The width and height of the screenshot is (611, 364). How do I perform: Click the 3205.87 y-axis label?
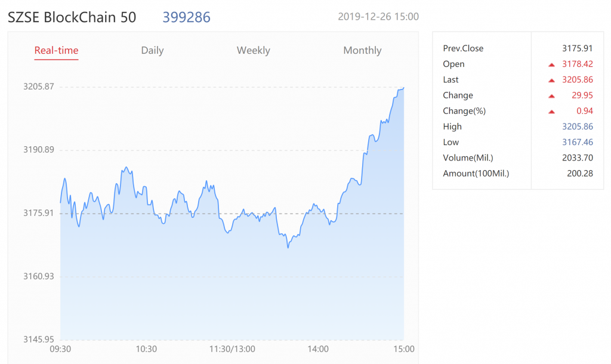pyautogui.click(x=39, y=87)
